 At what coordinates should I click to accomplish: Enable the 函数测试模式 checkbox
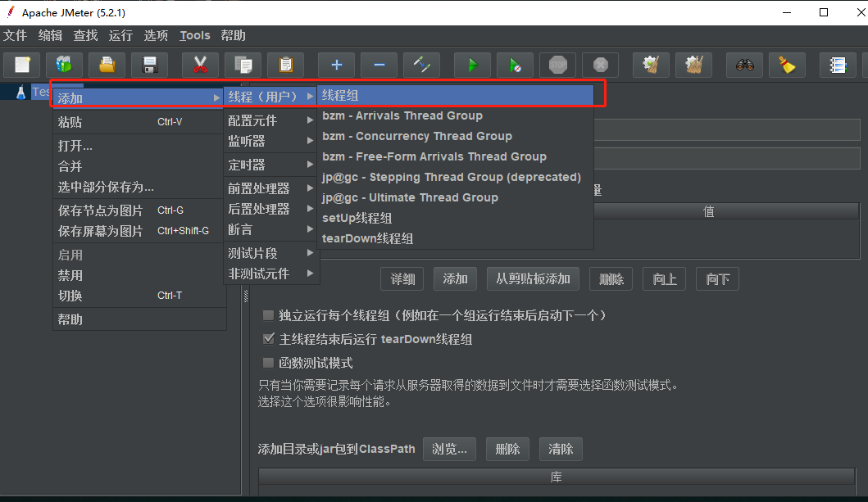[x=269, y=363]
